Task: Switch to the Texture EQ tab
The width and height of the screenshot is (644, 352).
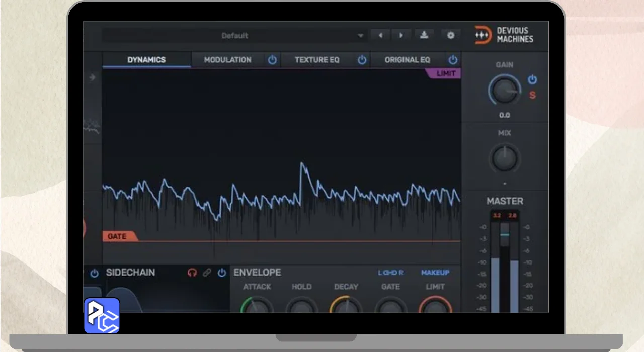Action: [317, 60]
